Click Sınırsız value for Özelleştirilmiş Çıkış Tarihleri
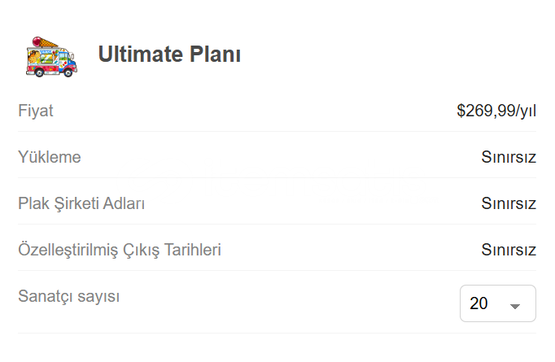This screenshot has height=362, width=555. [x=509, y=250]
